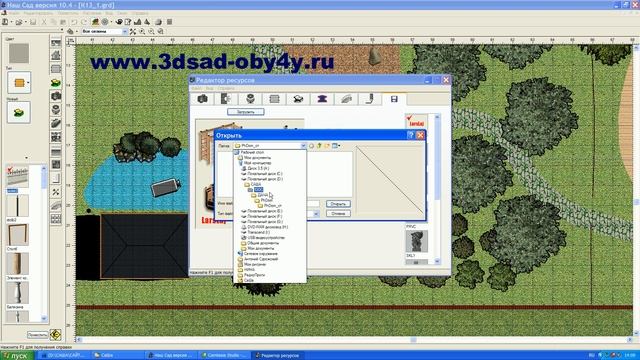Open the Тип type selector dropdown
This screenshot has height=360, width=640.
point(19,82)
